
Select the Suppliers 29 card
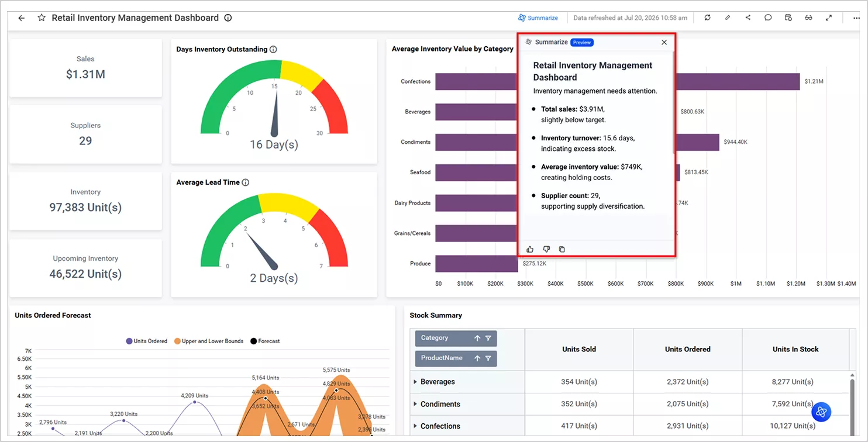pyautogui.click(x=85, y=134)
